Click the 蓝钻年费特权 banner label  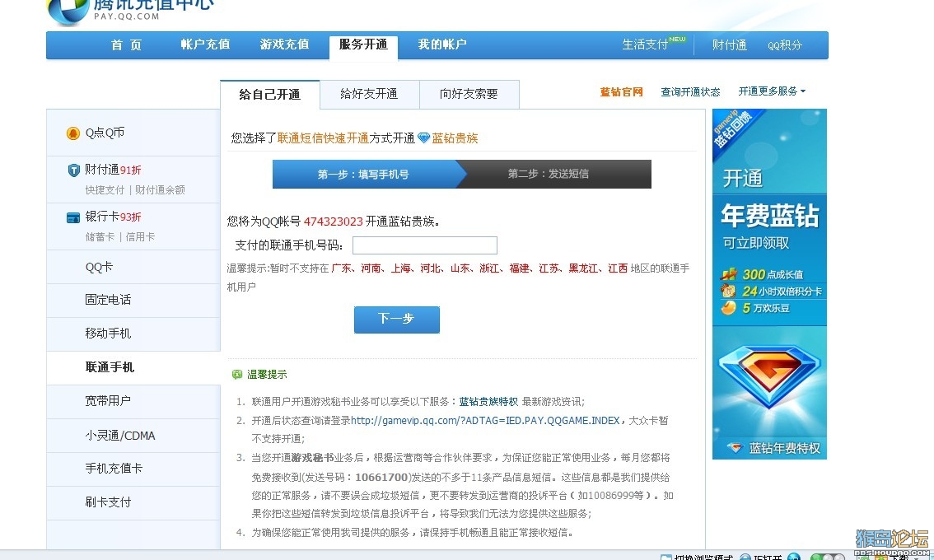tap(784, 448)
